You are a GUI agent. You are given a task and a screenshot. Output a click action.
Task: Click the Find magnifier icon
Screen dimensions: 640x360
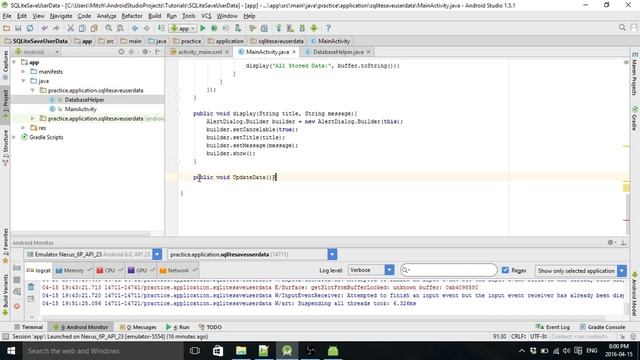(109, 28)
